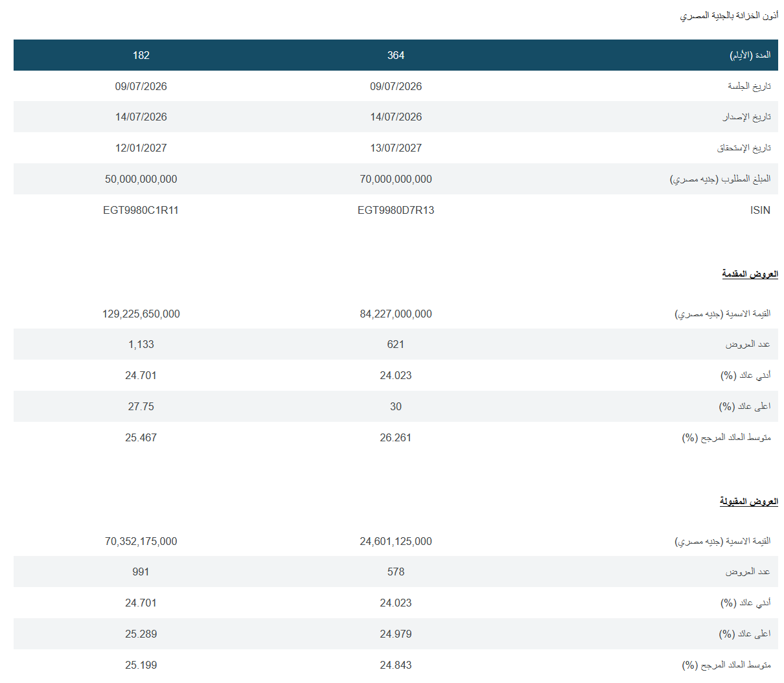Image resolution: width=784 pixels, height=683 pixels.
Task: Select accepted bids count 578
Action: pyautogui.click(x=396, y=572)
